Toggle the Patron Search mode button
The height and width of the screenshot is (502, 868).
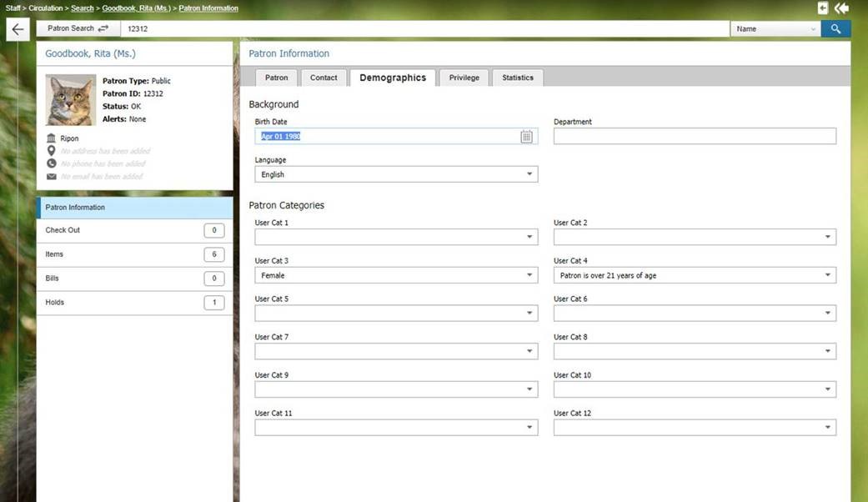click(x=78, y=29)
